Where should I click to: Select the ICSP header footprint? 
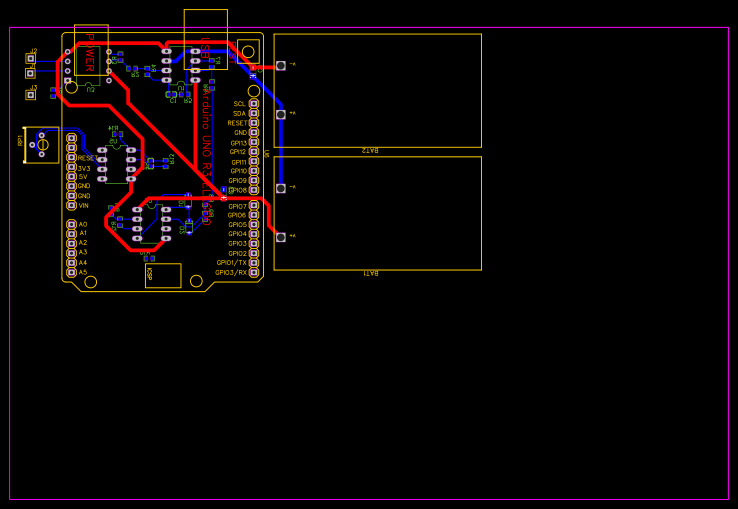click(163, 275)
